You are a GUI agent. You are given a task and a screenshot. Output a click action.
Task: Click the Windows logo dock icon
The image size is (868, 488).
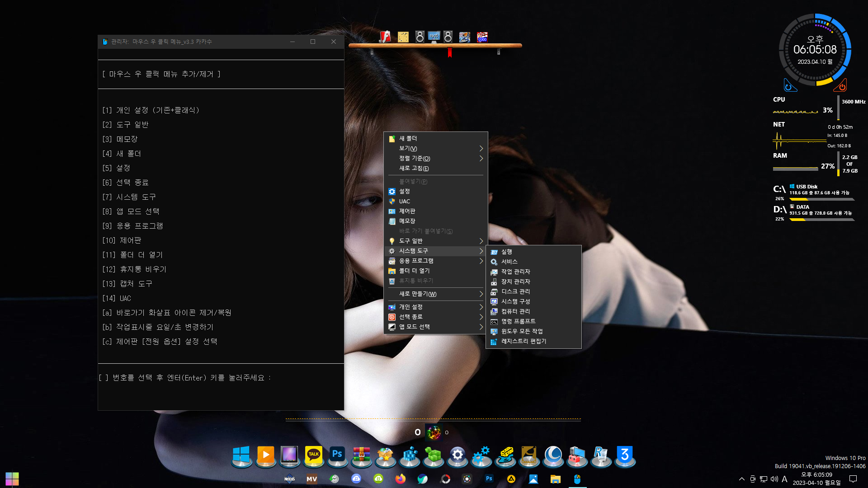[241, 455]
